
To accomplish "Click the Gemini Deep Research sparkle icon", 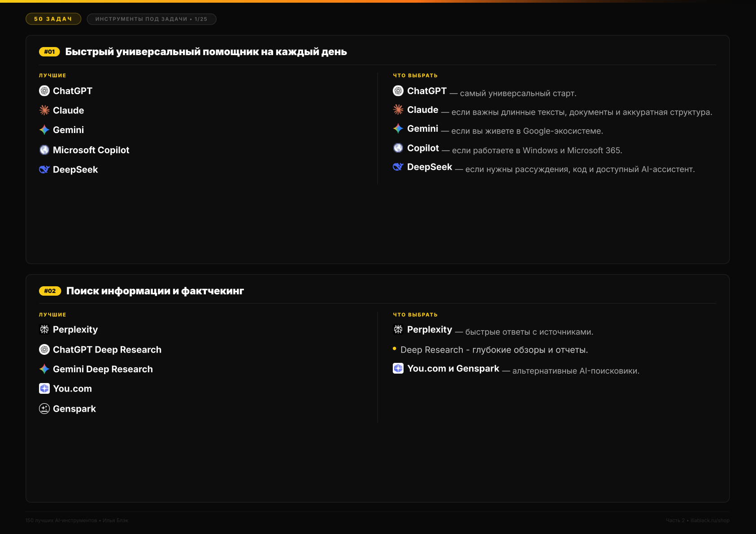I will [44, 369].
